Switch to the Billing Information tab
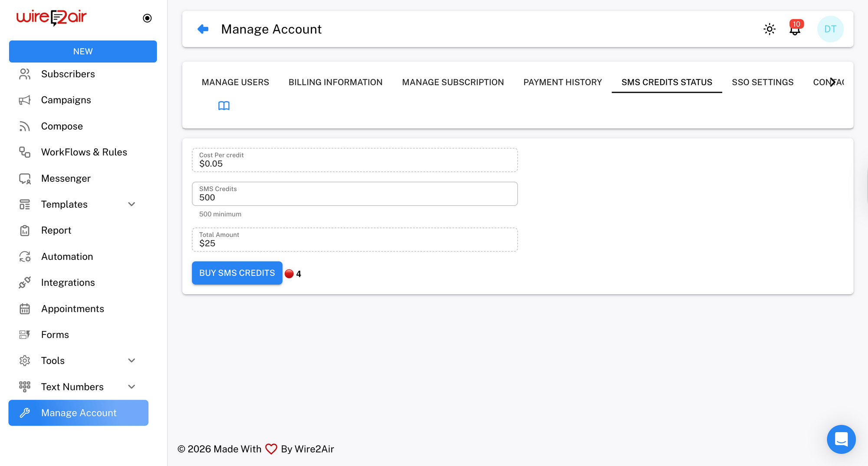 pyautogui.click(x=335, y=82)
